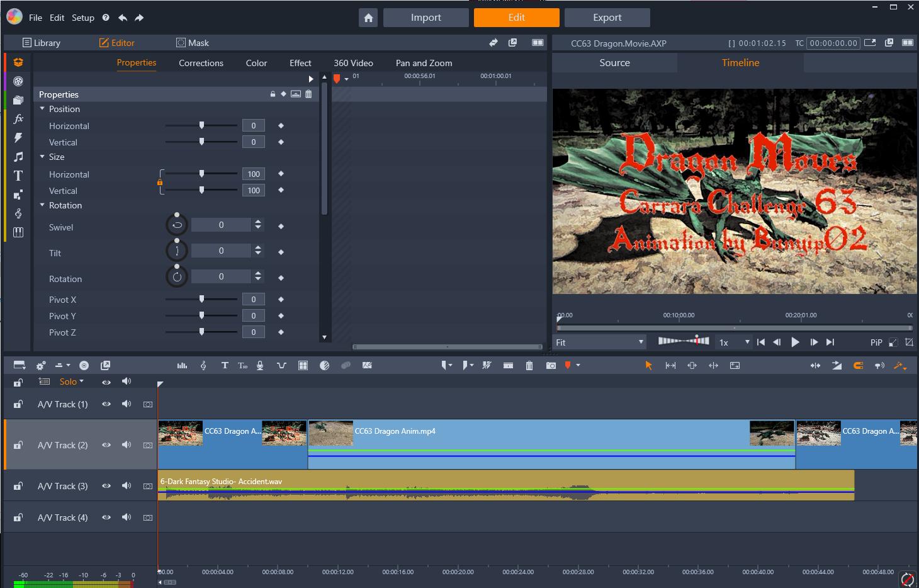Viewport: 919px width, 588px height.
Task: Open the disc author tool
Action: coord(84,365)
